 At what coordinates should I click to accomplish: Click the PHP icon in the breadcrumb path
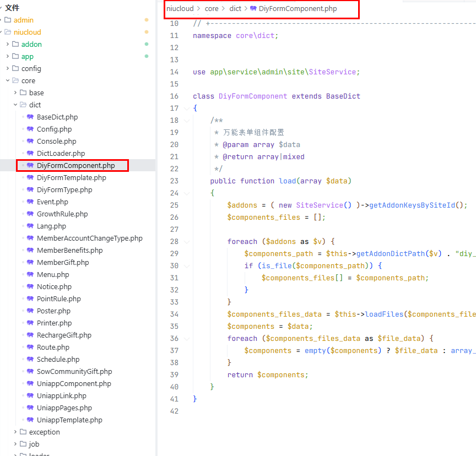pos(253,9)
